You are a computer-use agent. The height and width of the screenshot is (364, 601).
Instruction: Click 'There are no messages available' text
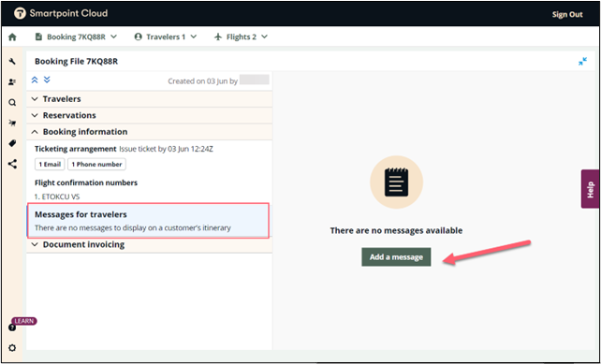click(396, 231)
